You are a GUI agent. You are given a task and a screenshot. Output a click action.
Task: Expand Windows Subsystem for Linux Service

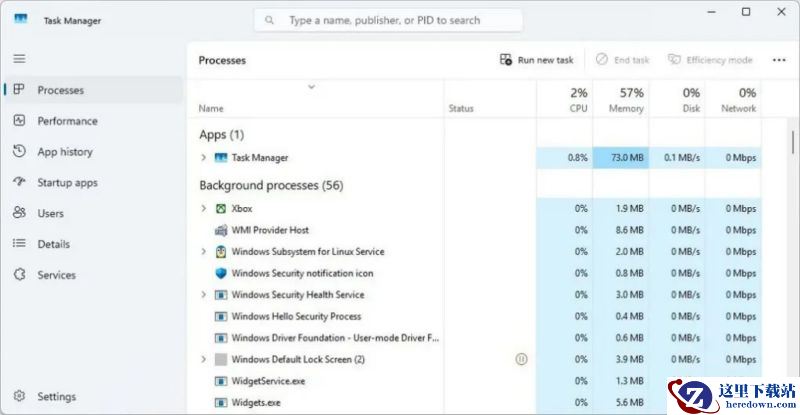[x=204, y=251]
